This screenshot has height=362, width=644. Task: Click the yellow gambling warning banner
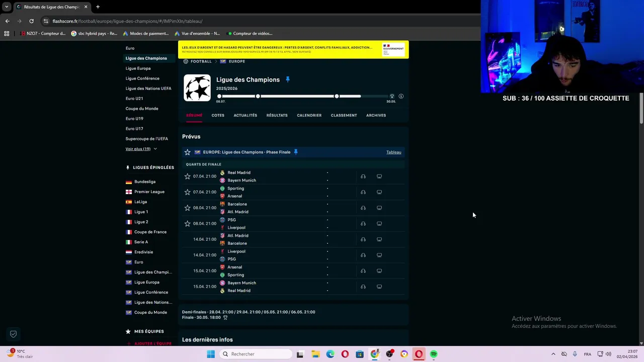pyautogui.click(x=293, y=49)
